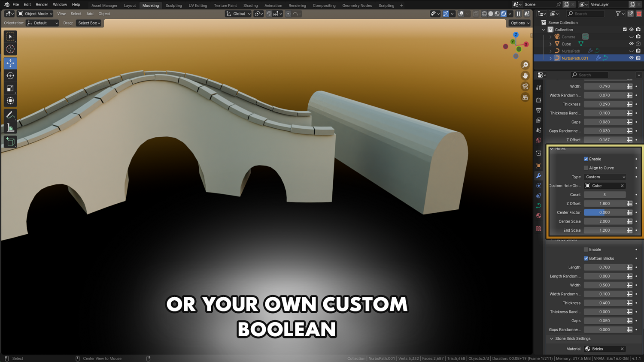Image resolution: width=644 pixels, height=362 pixels.
Task: Activate the Cursor tool
Action: pyautogui.click(x=10, y=49)
